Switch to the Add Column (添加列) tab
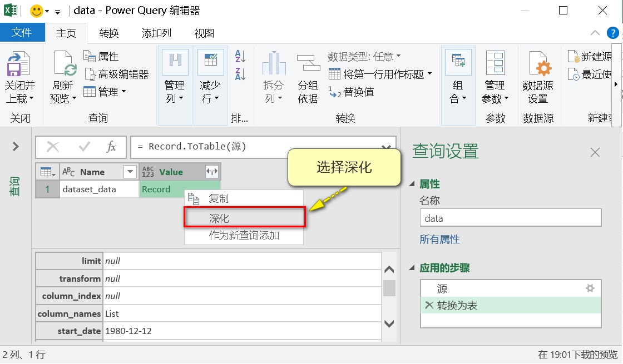The width and height of the screenshot is (623, 364). (x=156, y=33)
